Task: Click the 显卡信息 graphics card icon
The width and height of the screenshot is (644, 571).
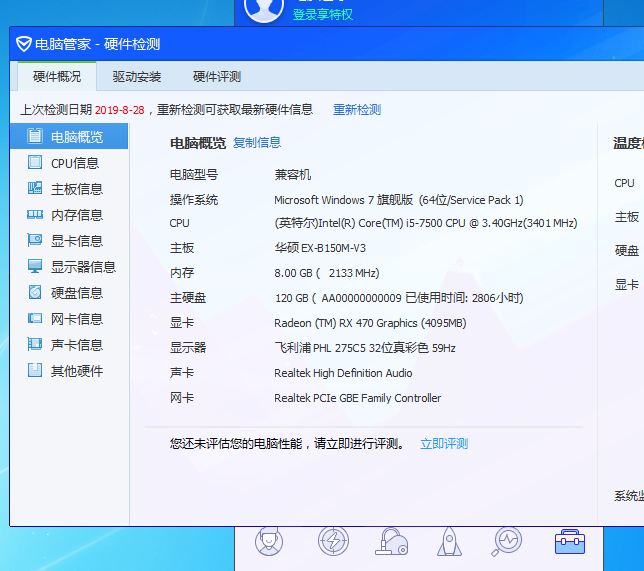Action: click(35, 240)
